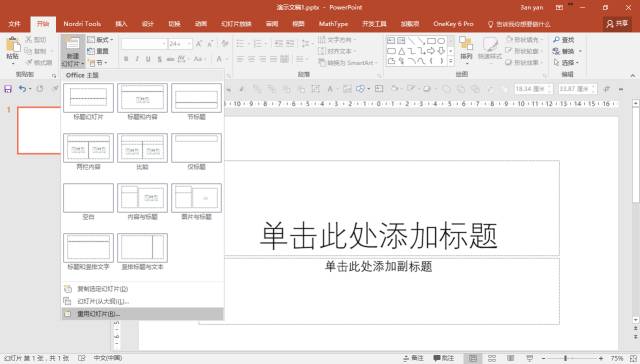Click Replace (替换) button
640x364 pixels.
(567, 51)
